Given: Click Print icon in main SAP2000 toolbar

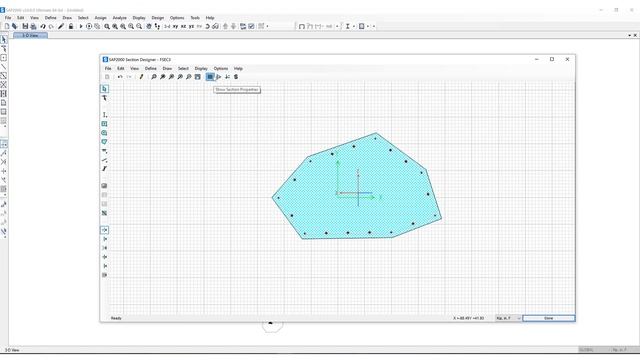Looking at the screenshot, I should tap(33, 26).
